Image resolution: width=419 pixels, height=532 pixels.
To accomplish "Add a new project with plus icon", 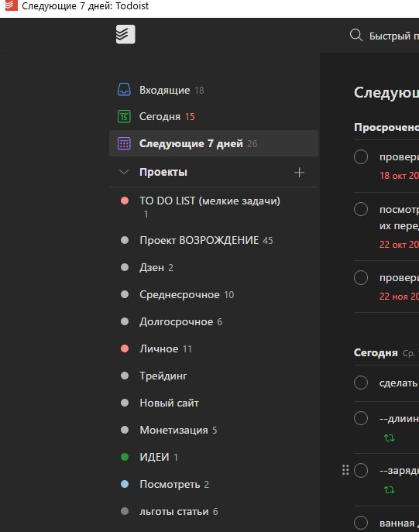I will coord(299,173).
